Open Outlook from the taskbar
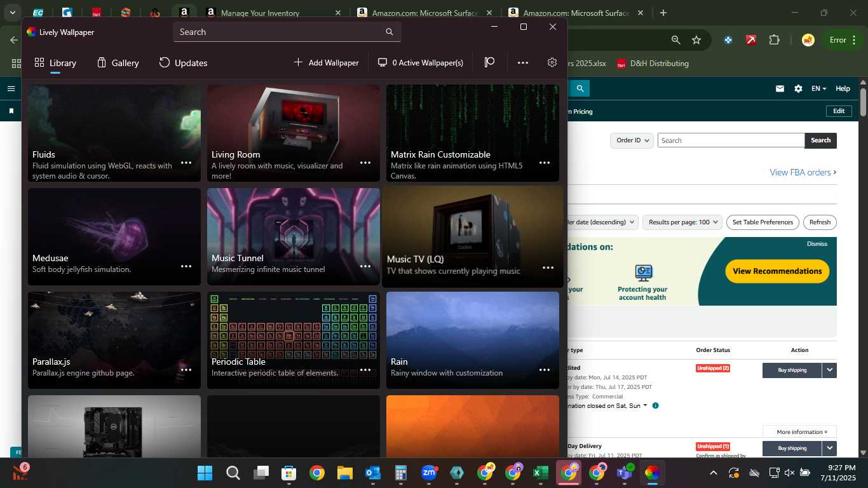Image resolution: width=868 pixels, height=488 pixels. click(x=373, y=473)
